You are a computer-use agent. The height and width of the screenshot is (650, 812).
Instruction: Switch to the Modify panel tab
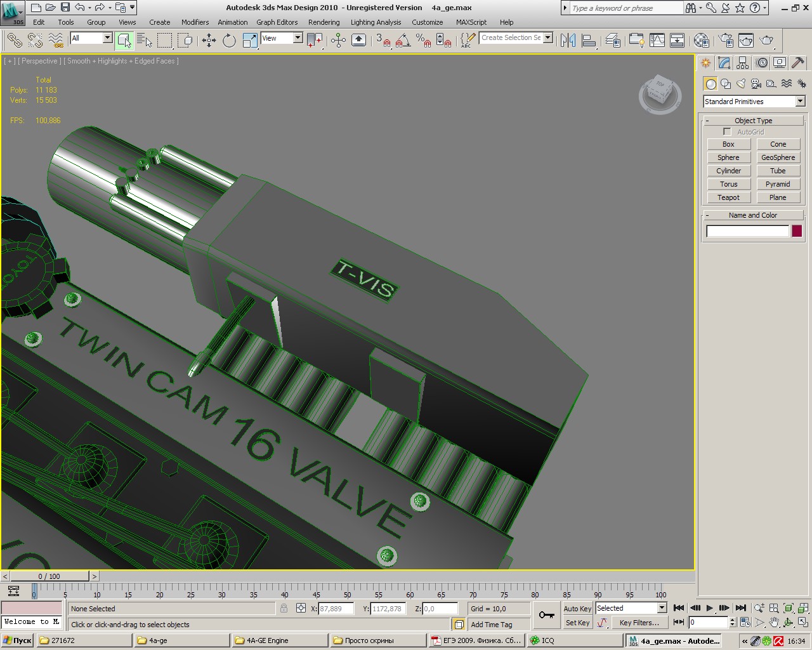(724, 63)
